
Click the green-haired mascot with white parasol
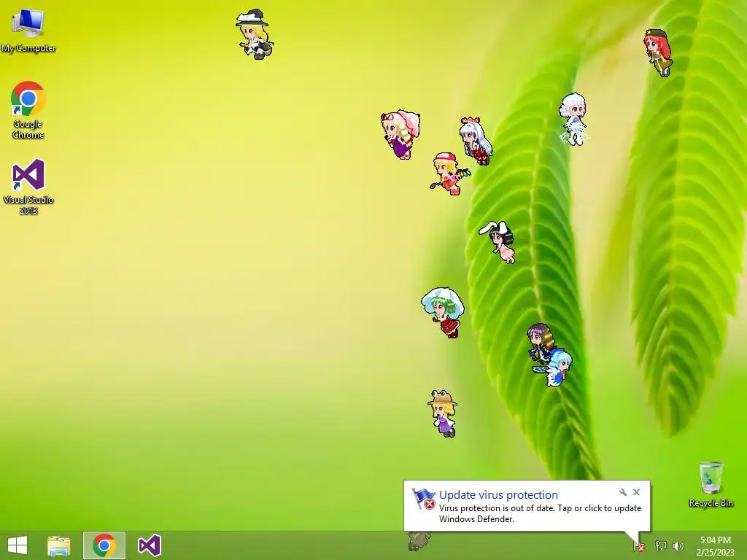(443, 312)
